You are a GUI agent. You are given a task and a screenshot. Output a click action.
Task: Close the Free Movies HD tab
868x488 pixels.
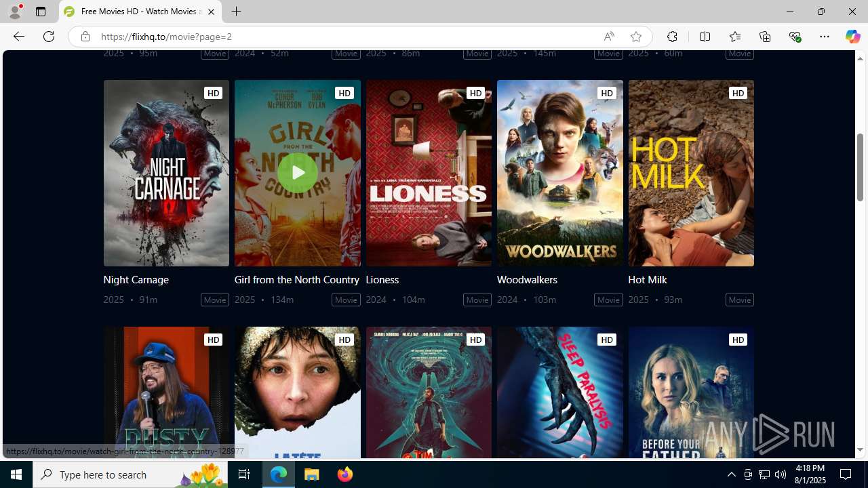[x=211, y=12]
